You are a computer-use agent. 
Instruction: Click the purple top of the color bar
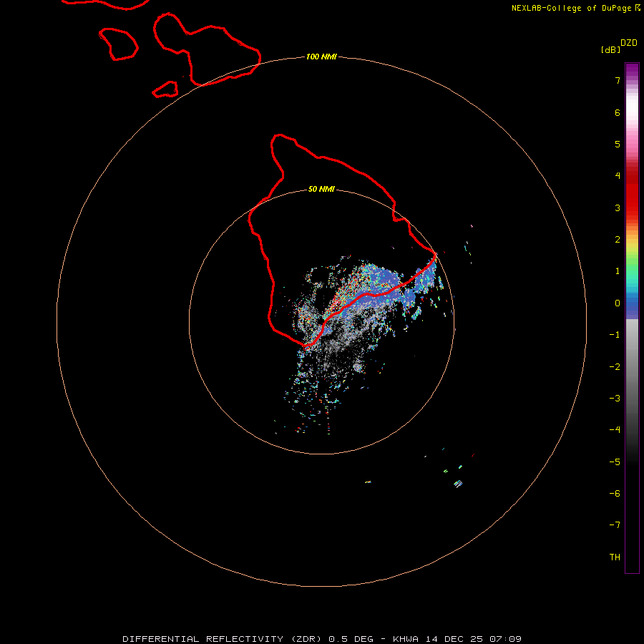click(632, 71)
